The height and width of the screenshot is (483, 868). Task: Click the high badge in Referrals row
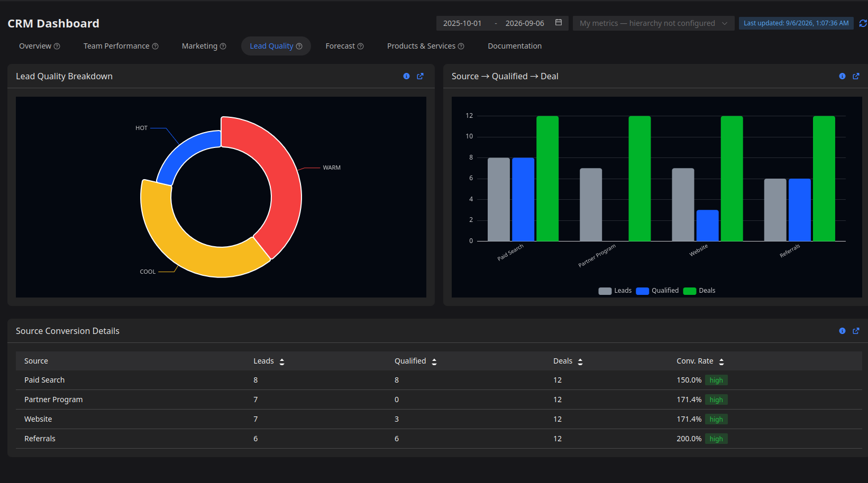coord(716,439)
